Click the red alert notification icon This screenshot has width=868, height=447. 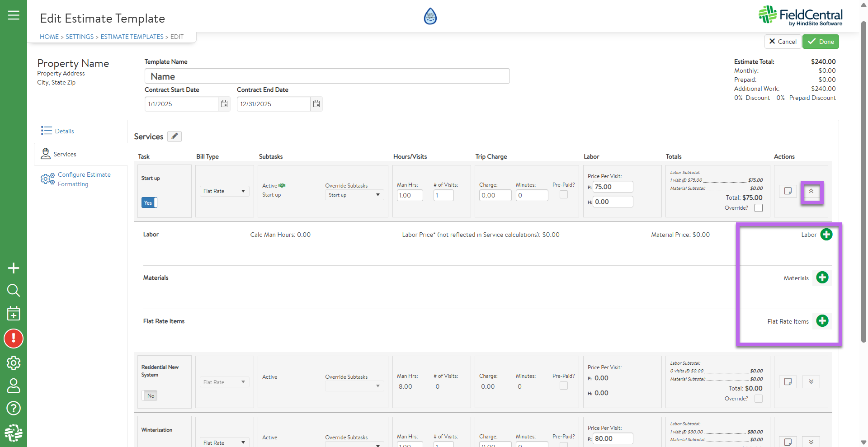14,339
